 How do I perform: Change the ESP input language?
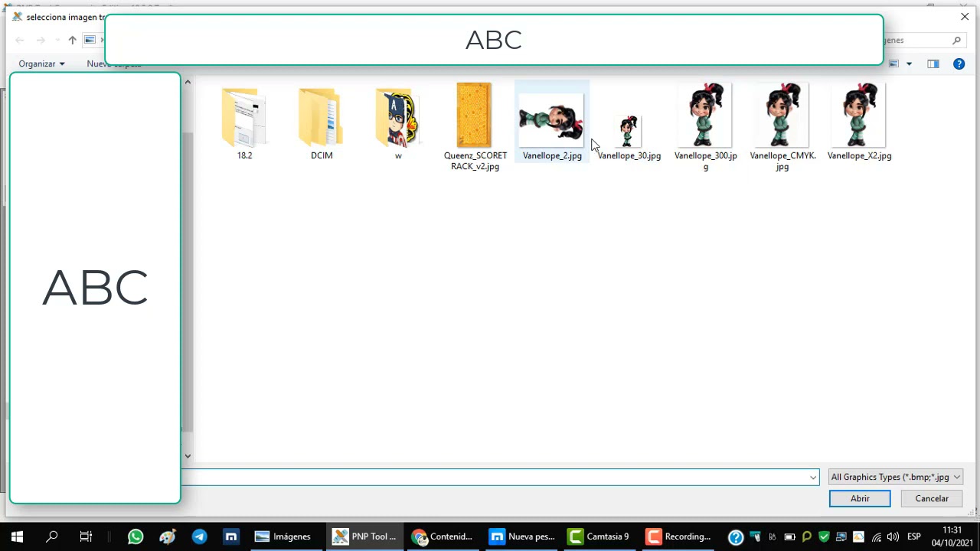coord(914,536)
